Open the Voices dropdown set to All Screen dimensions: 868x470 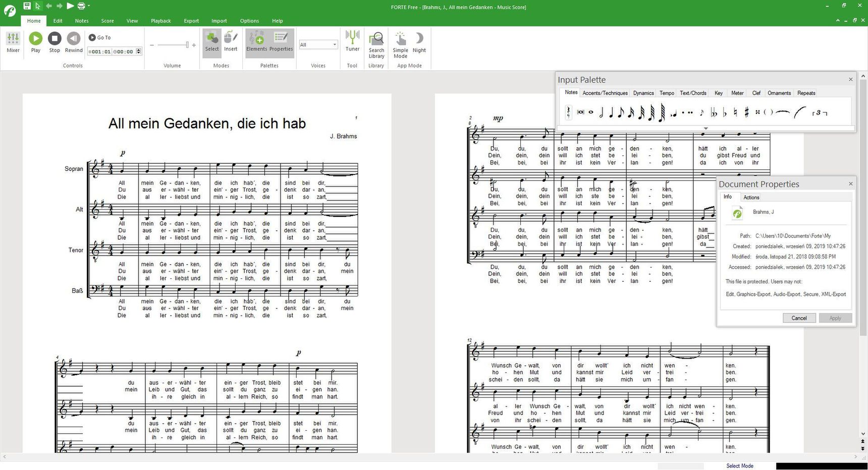pos(318,45)
